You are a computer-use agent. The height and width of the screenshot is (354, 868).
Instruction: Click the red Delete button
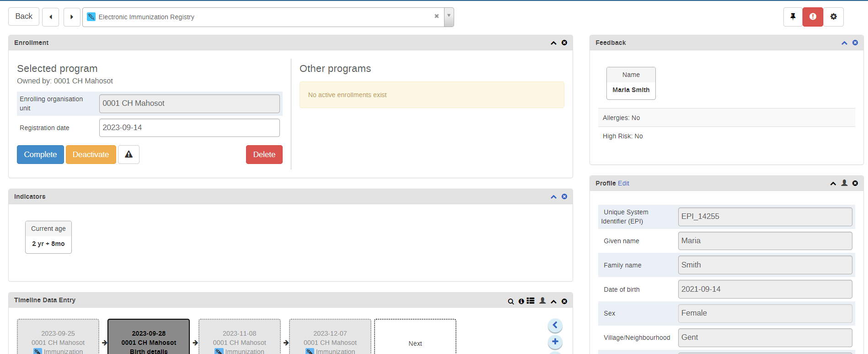(264, 154)
